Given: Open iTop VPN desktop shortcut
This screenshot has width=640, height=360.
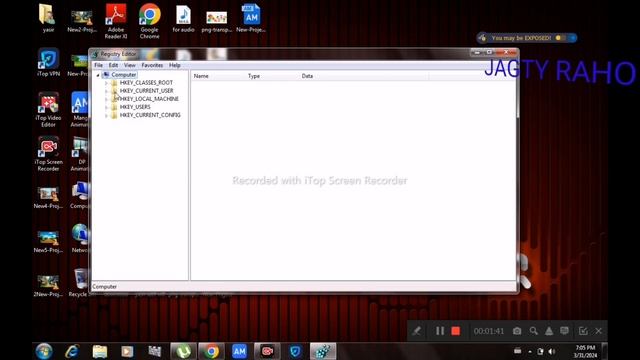Looking at the screenshot, I should click(x=48, y=62).
